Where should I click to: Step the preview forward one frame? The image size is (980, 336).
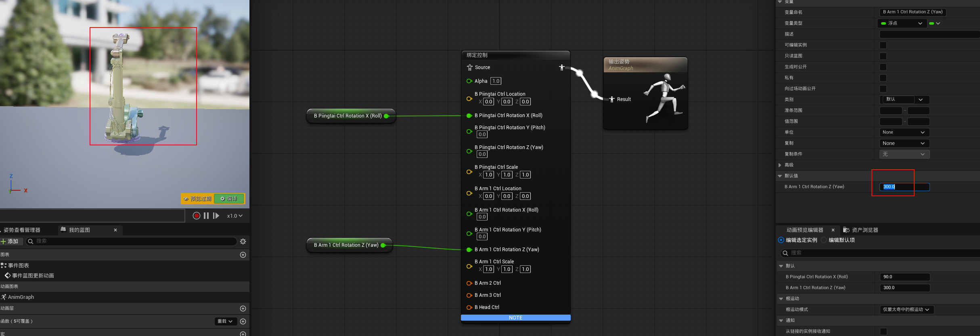[x=216, y=216]
